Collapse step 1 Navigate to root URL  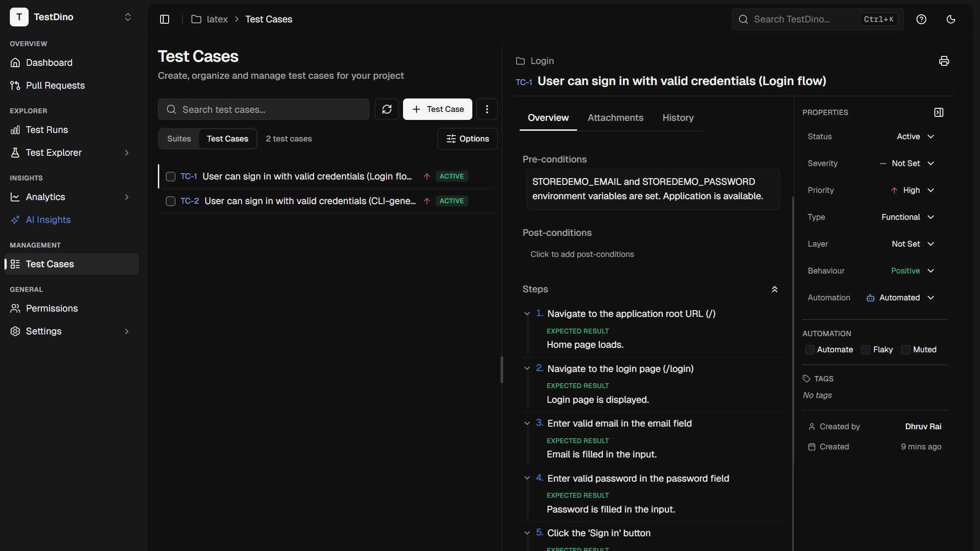click(527, 314)
